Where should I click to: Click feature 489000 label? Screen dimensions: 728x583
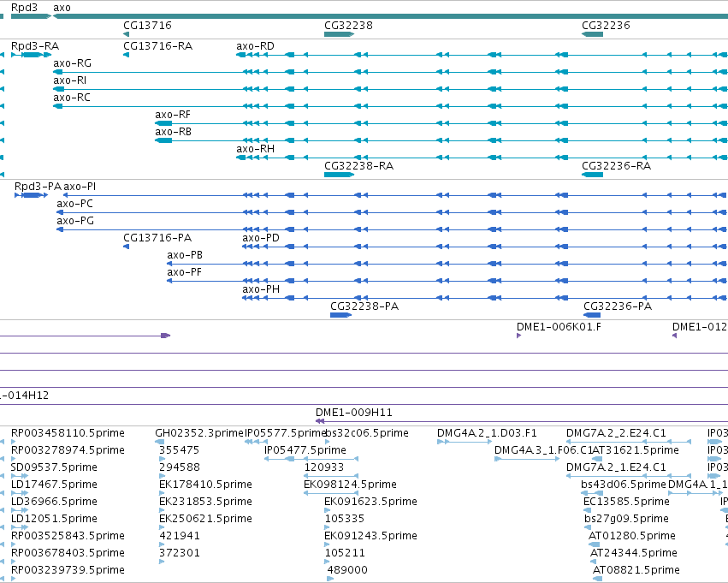point(347,570)
